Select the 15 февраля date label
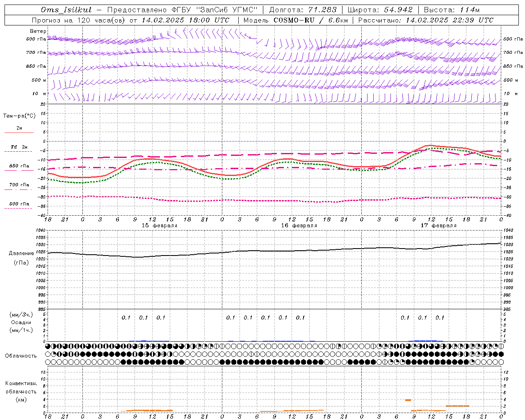The height and width of the screenshot is (420, 525). 160,226
